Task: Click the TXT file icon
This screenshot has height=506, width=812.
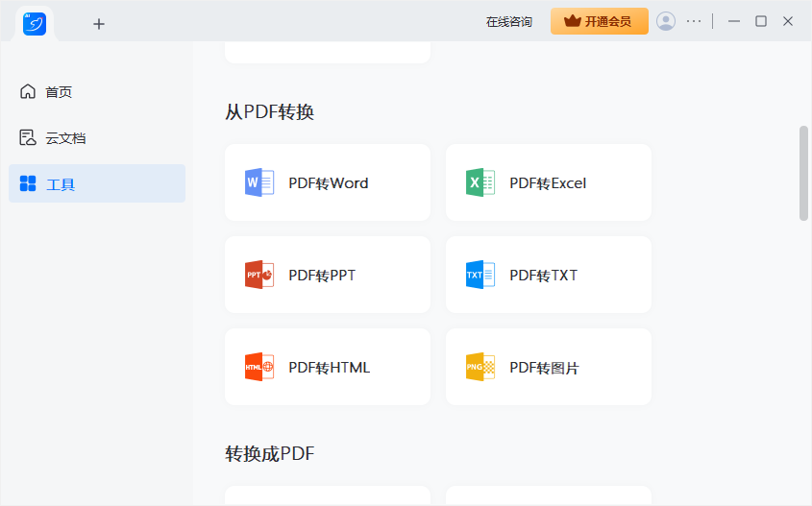Action: (x=480, y=275)
